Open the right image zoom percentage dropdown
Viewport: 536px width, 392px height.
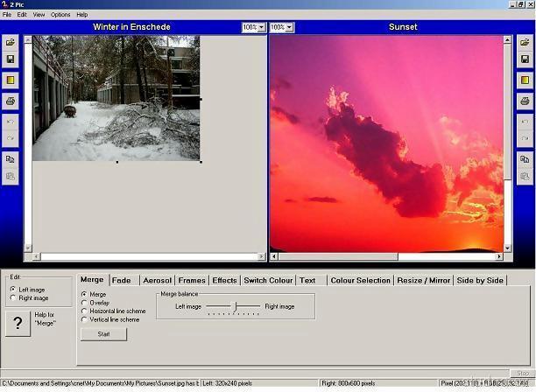[289, 27]
